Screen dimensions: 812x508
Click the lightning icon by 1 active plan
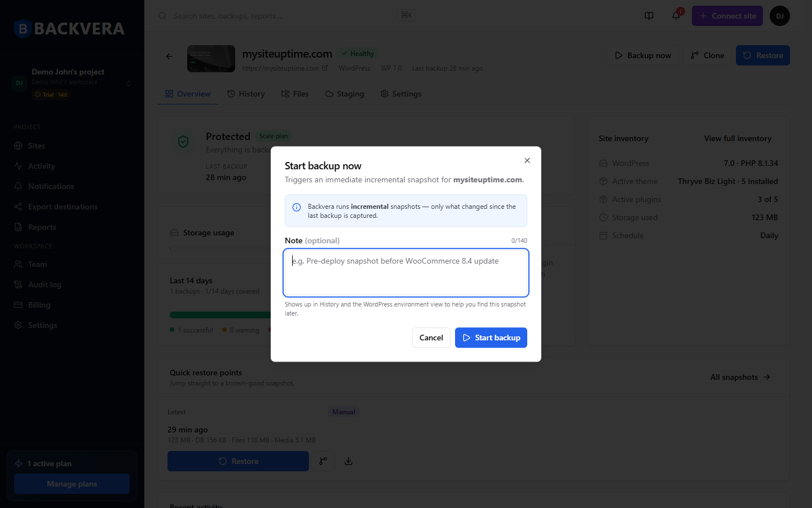pyautogui.click(x=19, y=463)
